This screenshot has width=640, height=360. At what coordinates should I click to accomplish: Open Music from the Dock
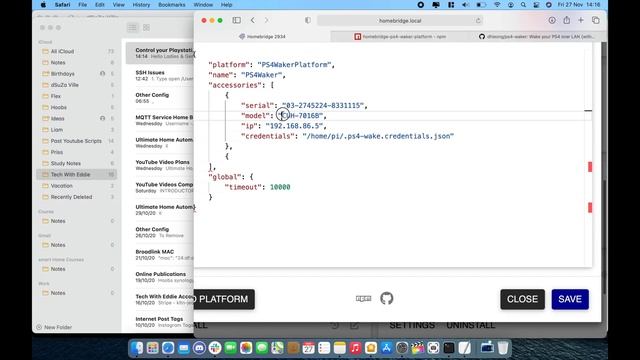point(355,348)
